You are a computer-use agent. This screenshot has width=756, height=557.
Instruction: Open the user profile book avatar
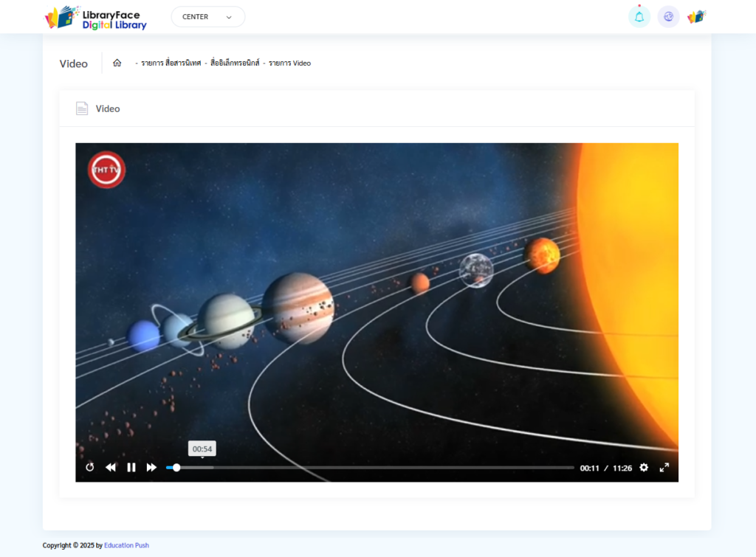pyautogui.click(x=696, y=17)
